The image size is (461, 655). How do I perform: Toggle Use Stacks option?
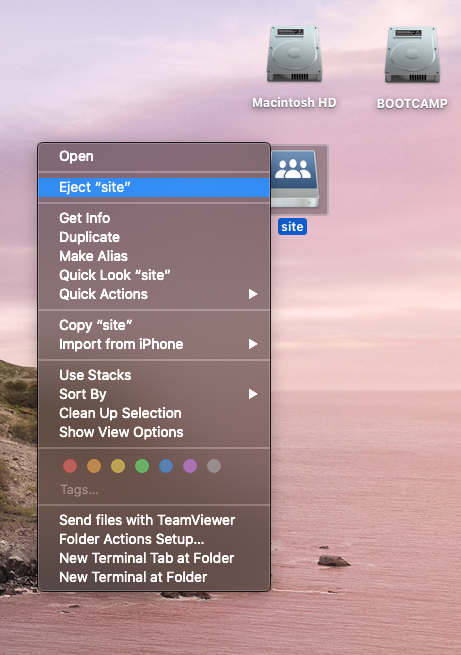click(154, 375)
